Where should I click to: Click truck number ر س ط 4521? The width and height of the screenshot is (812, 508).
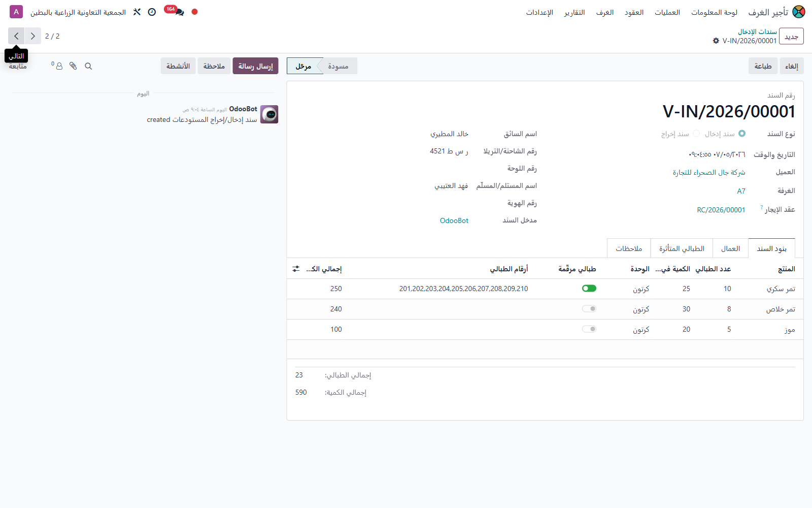(449, 151)
